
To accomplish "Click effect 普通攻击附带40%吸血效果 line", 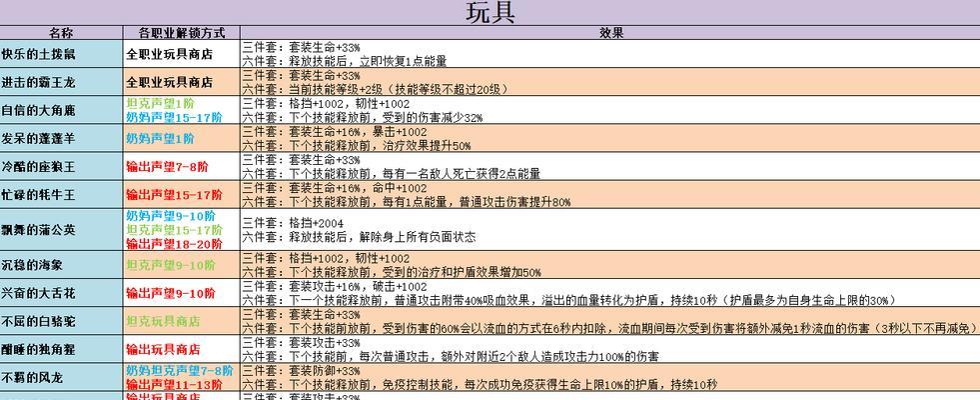I will click(x=569, y=300).
